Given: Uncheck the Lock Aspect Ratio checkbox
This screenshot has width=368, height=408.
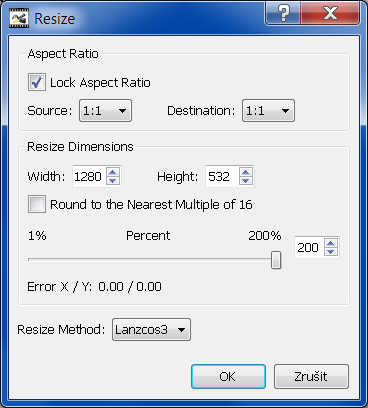Looking at the screenshot, I should (37, 82).
